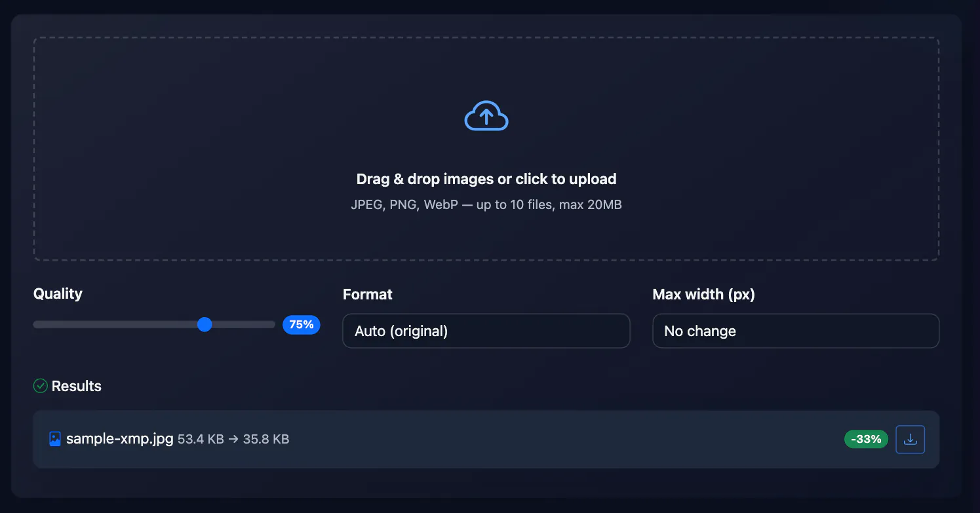Click the green checkmark next to Results
The height and width of the screenshot is (513, 980).
pos(41,386)
